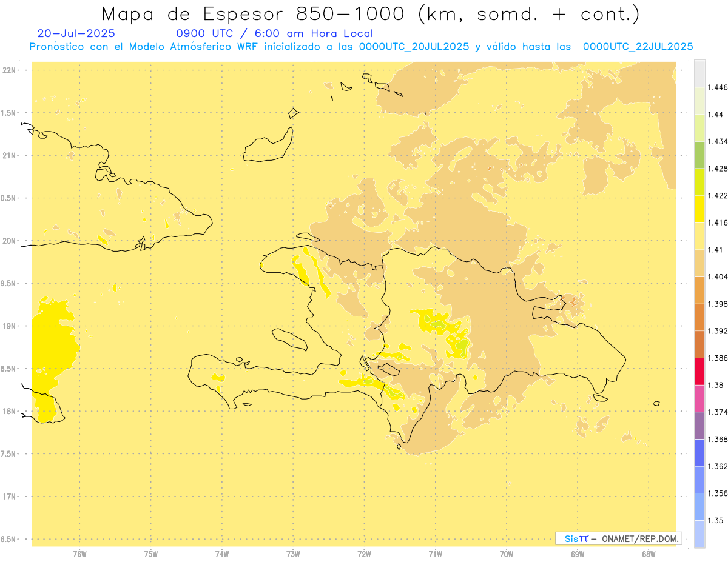Viewport: 728px width, 562px height.
Task: Click the longitude label "73W"
Action: (x=293, y=554)
